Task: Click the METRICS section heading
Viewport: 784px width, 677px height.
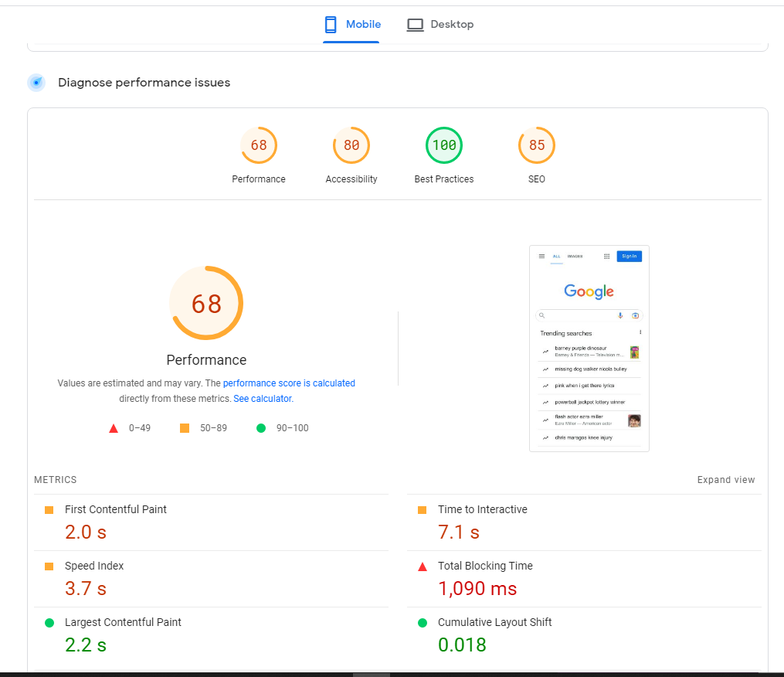Action: (56, 480)
